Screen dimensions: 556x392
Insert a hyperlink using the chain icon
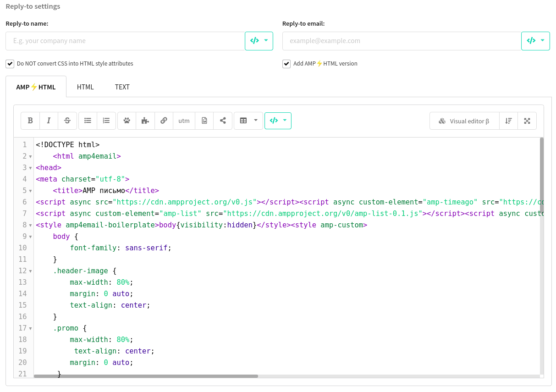(164, 121)
